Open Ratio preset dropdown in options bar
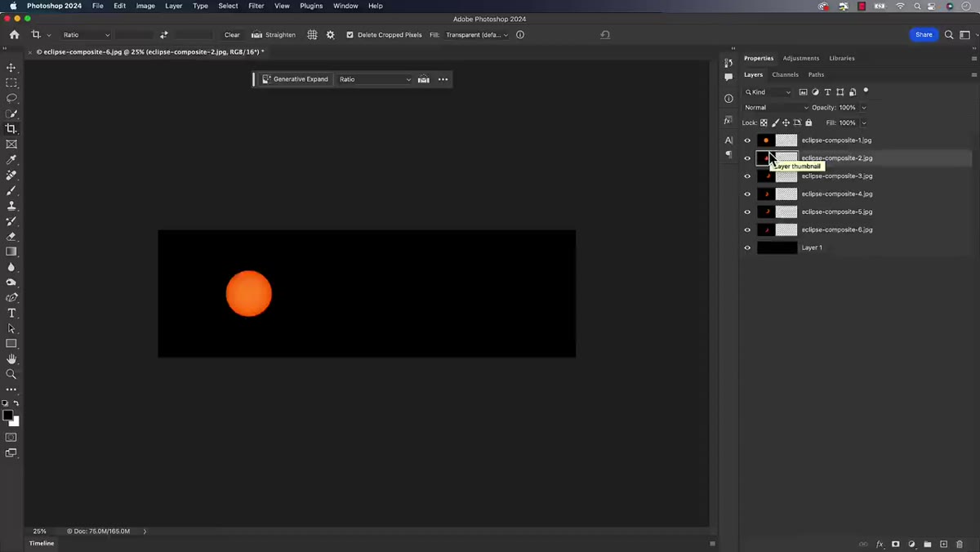The height and width of the screenshot is (552, 980). pyautogui.click(x=86, y=35)
